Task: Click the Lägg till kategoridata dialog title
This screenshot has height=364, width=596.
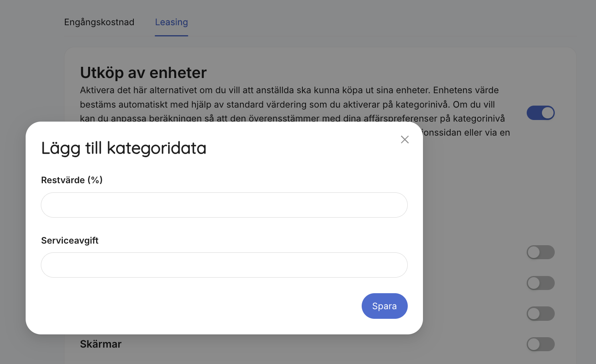Action: (x=124, y=148)
